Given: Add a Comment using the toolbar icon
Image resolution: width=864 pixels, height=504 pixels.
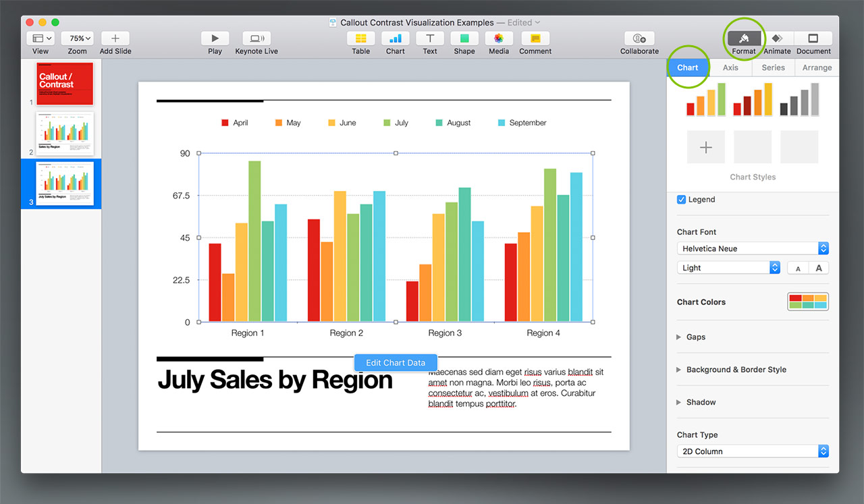Looking at the screenshot, I should 535,39.
